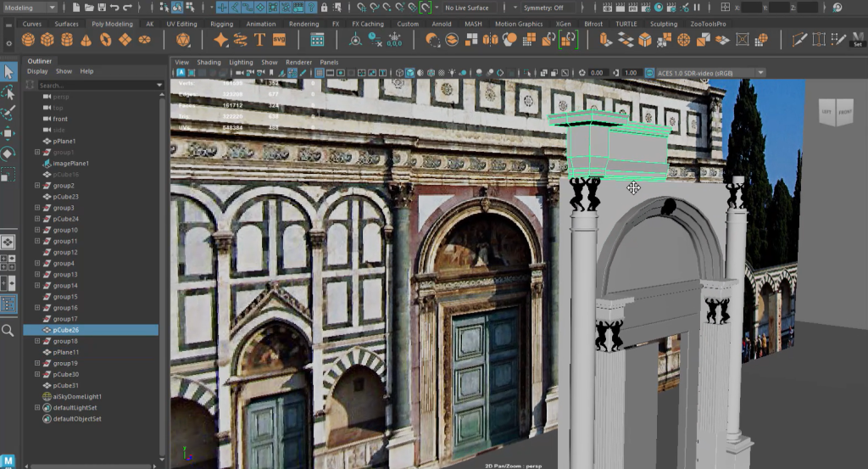Screen dimensions: 868x469
Task: Create a polygon cylinder from the shelf
Action: [67, 40]
